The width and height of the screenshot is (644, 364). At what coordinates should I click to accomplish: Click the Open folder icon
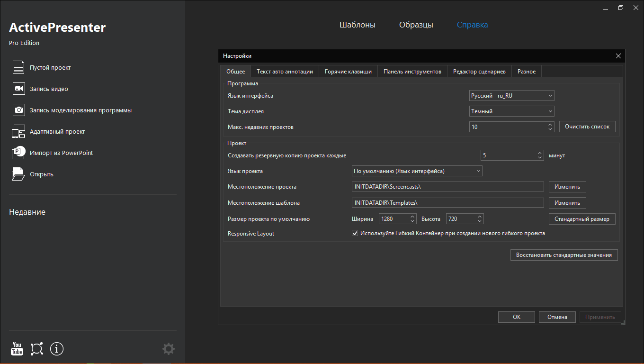click(18, 174)
